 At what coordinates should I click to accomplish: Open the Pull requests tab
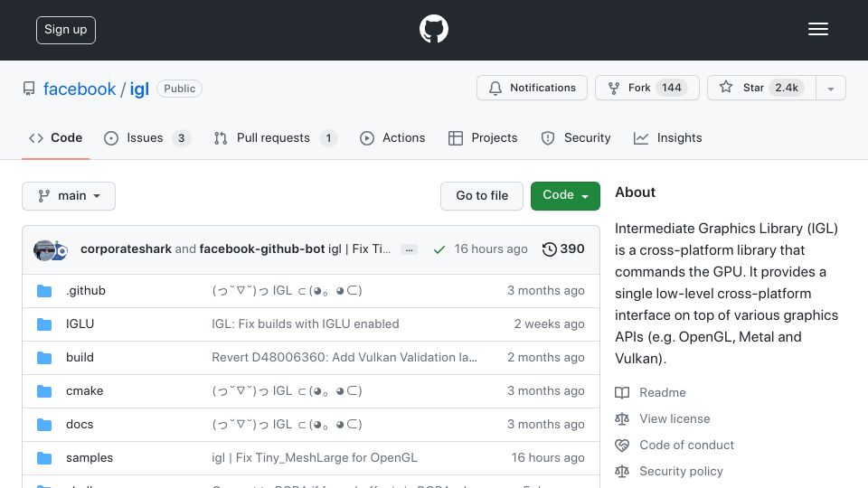275,137
